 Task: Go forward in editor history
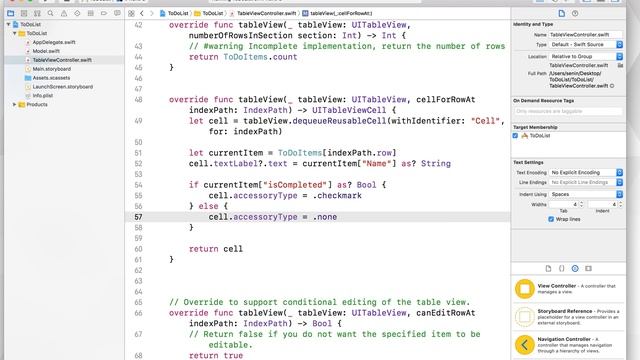coord(151,13)
